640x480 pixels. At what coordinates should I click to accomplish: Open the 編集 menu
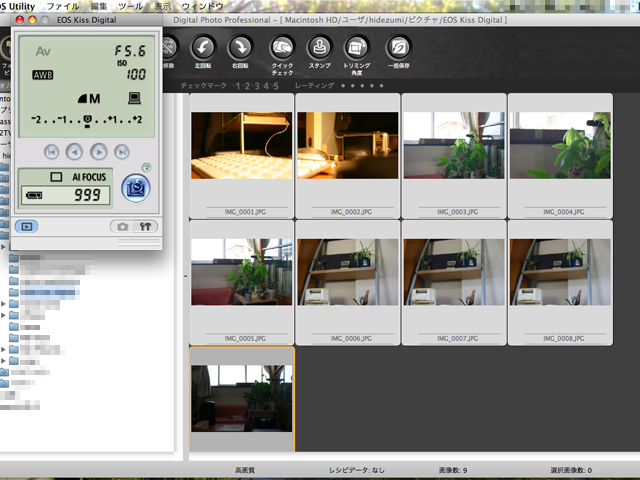(x=98, y=7)
